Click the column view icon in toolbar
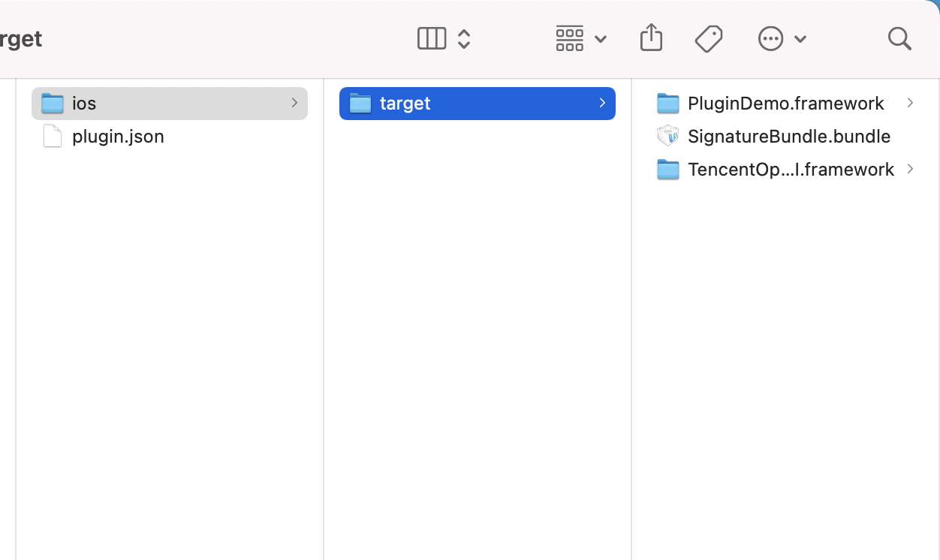 432,38
